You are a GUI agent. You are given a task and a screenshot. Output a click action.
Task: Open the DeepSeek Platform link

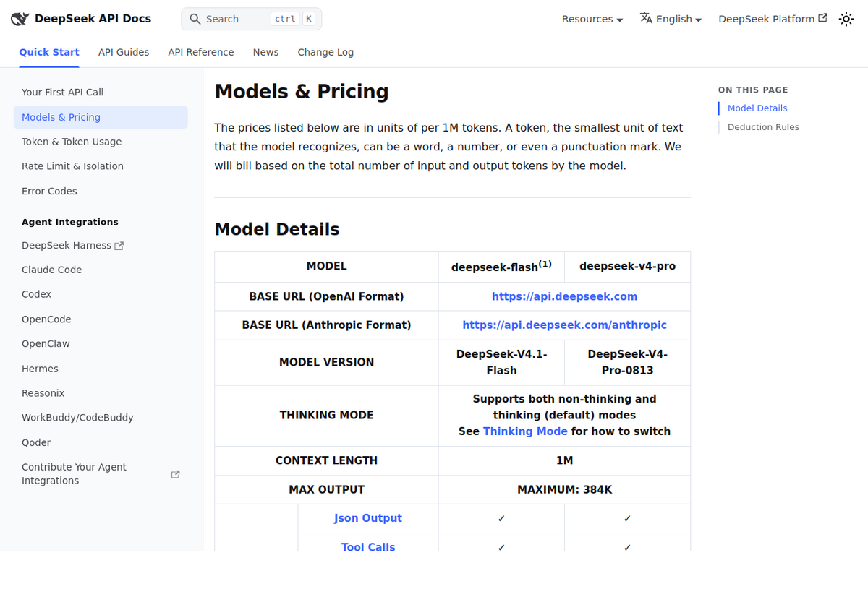pyautogui.click(x=773, y=19)
